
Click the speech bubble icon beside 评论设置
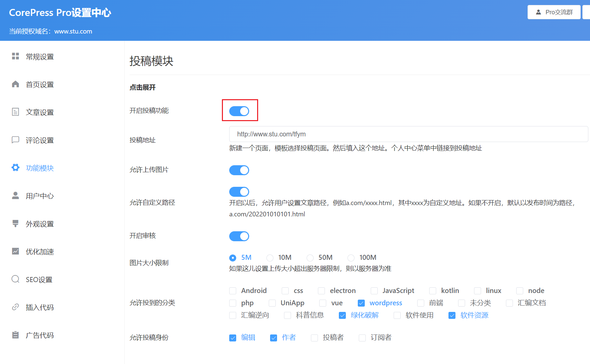(15, 140)
